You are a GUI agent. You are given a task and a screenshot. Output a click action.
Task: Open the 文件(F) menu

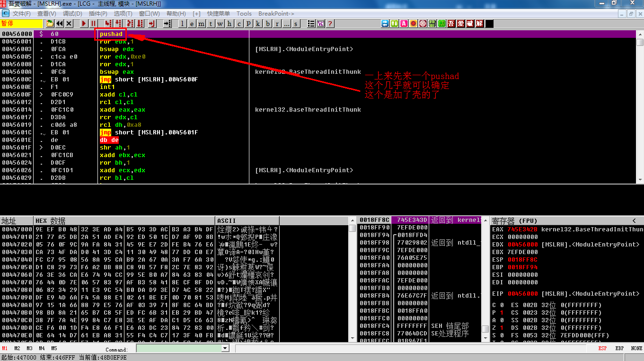(22, 14)
